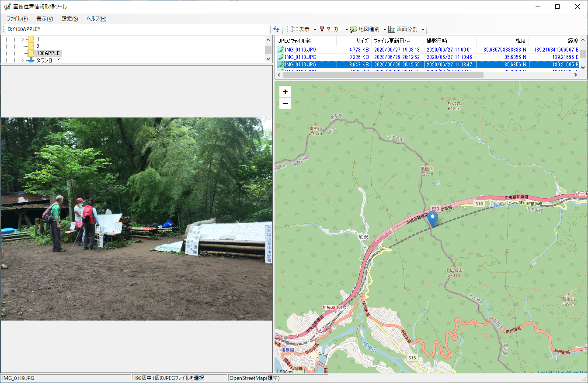Click the 底沢 place label on the map

point(364,237)
